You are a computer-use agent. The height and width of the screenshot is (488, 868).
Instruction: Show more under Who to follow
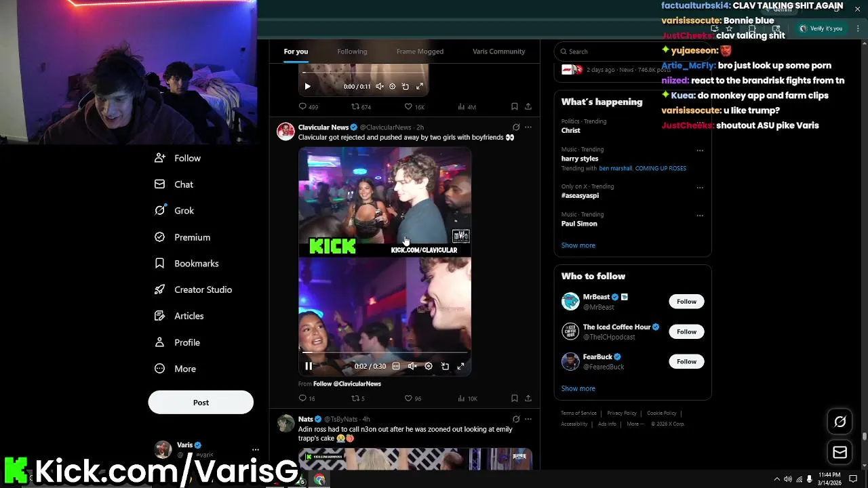578,388
